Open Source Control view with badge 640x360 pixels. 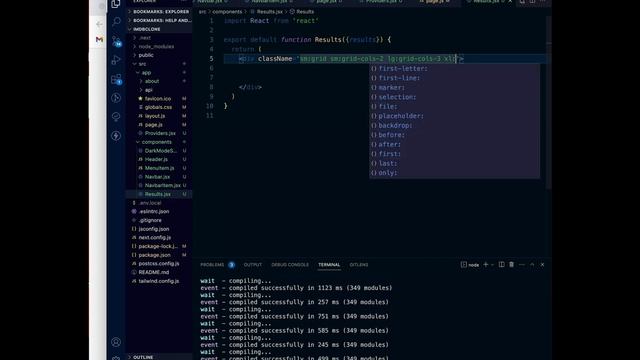[x=116, y=41]
